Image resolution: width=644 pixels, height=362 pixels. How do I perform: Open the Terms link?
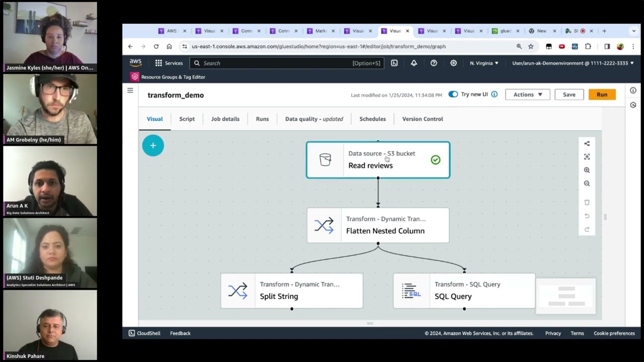[x=577, y=333]
